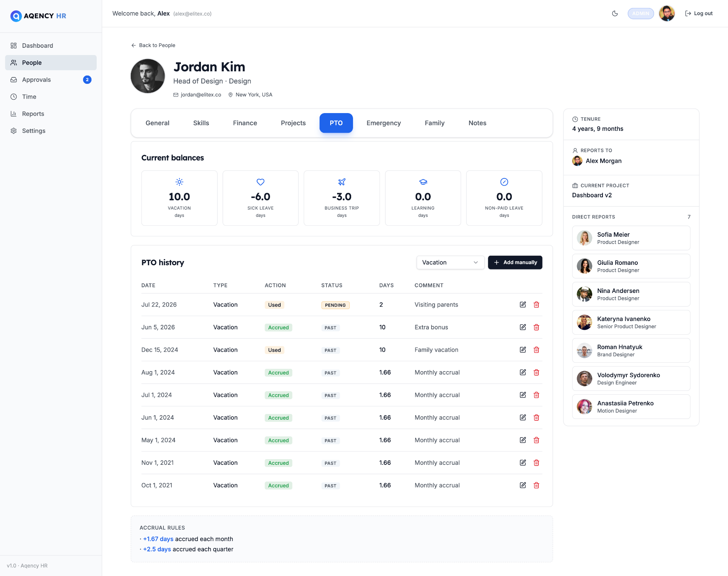The width and height of the screenshot is (728, 576).
Task: Switch to the Family tab
Action: (x=435, y=123)
